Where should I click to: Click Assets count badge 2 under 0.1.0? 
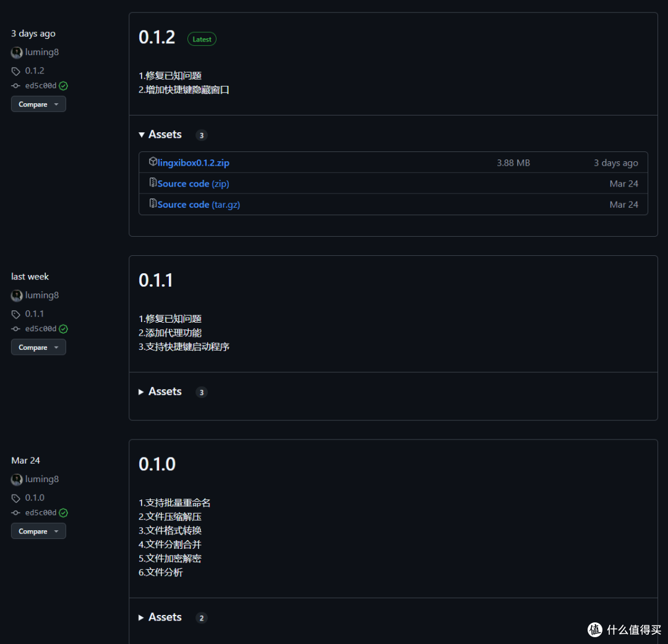202,618
